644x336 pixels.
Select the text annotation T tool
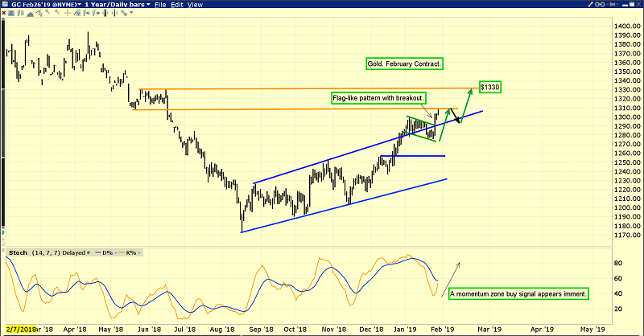tap(11, 13)
